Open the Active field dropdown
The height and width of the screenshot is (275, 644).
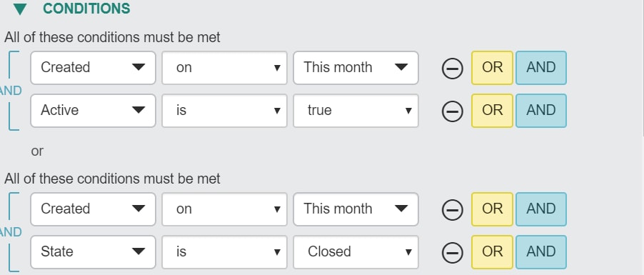(93, 111)
